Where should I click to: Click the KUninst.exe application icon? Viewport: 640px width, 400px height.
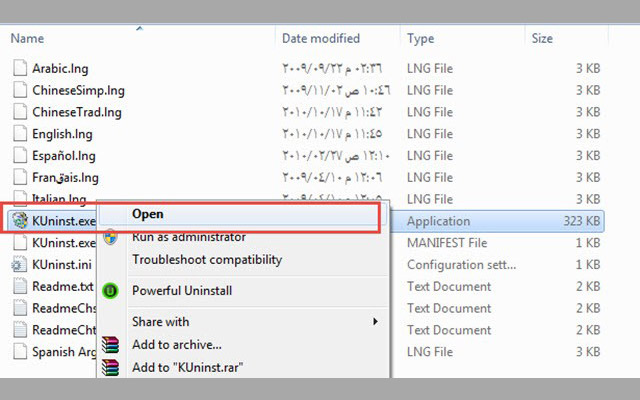[18, 221]
